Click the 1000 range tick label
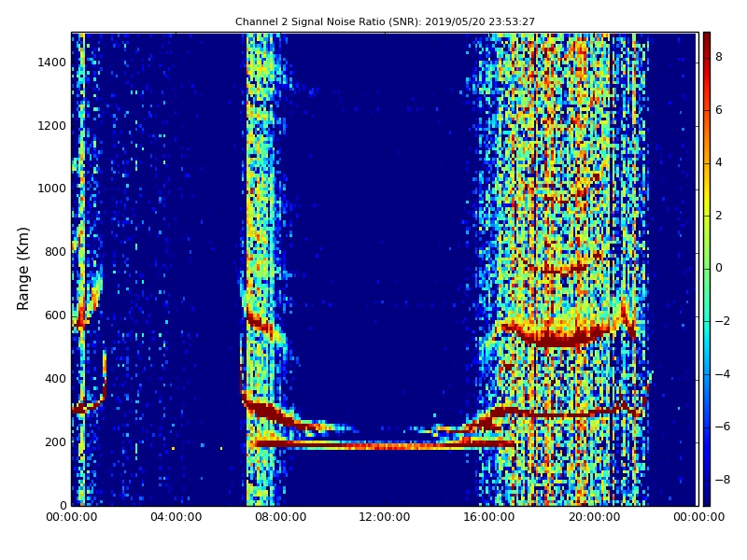747x560 pixels. [52, 189]
